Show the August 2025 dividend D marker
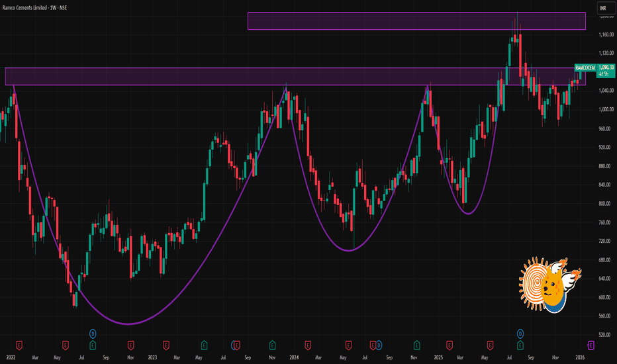The image size is (617, 364). point(520,334)
